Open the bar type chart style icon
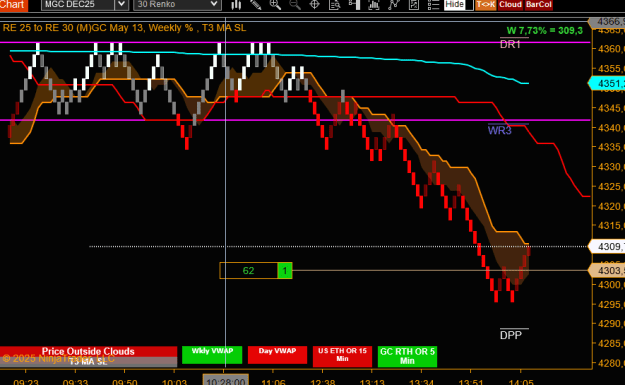The height and width of the screenshot is (385, 625). 236,4
